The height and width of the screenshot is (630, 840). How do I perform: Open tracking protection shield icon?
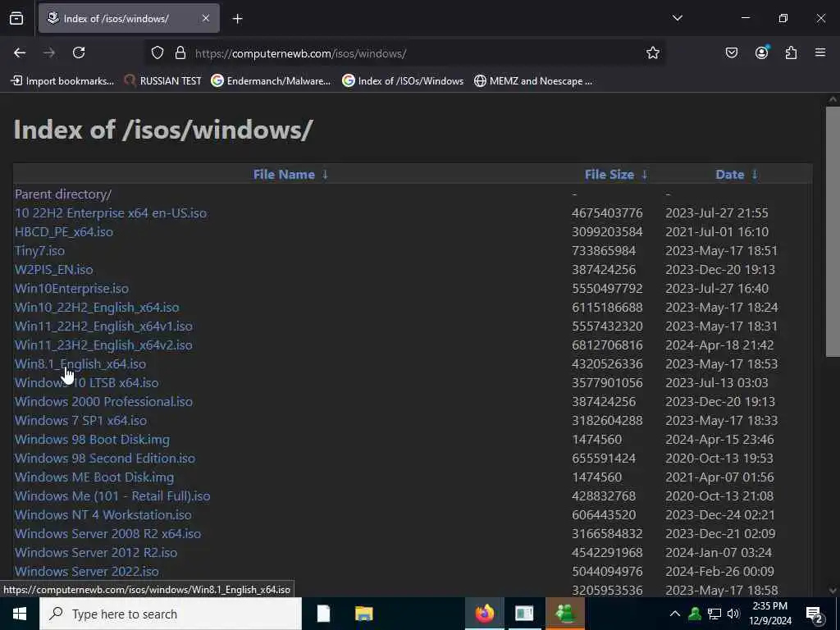[157, 52]
